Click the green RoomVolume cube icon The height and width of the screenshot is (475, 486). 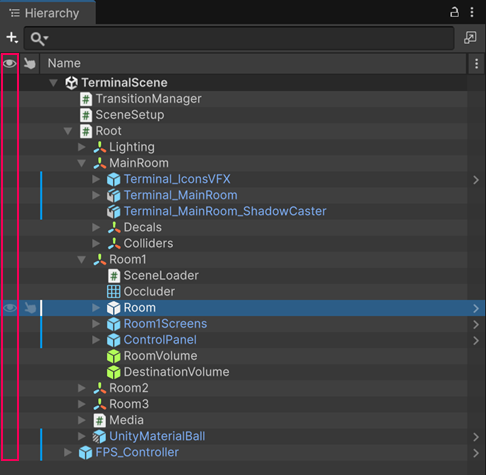point(114,356)
